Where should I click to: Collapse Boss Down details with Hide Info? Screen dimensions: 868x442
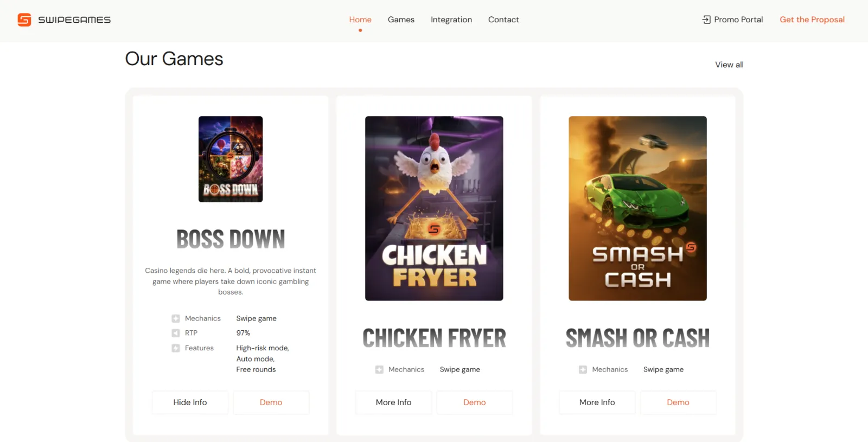pyautogui.click(x=190, y=402)
